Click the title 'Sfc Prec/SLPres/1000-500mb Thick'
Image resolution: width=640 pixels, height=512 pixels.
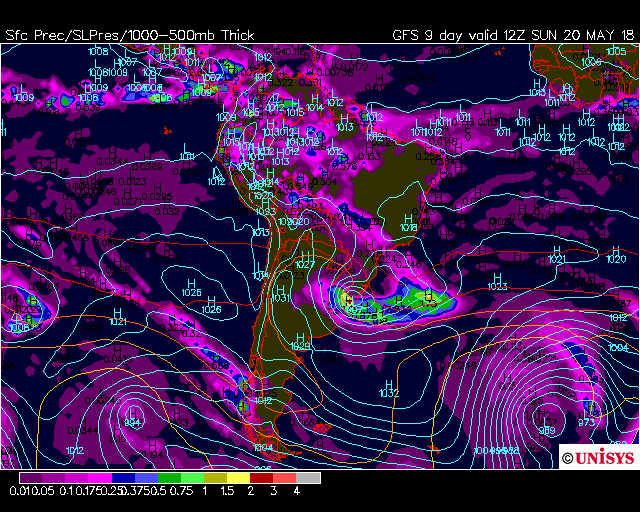[130, 35]
